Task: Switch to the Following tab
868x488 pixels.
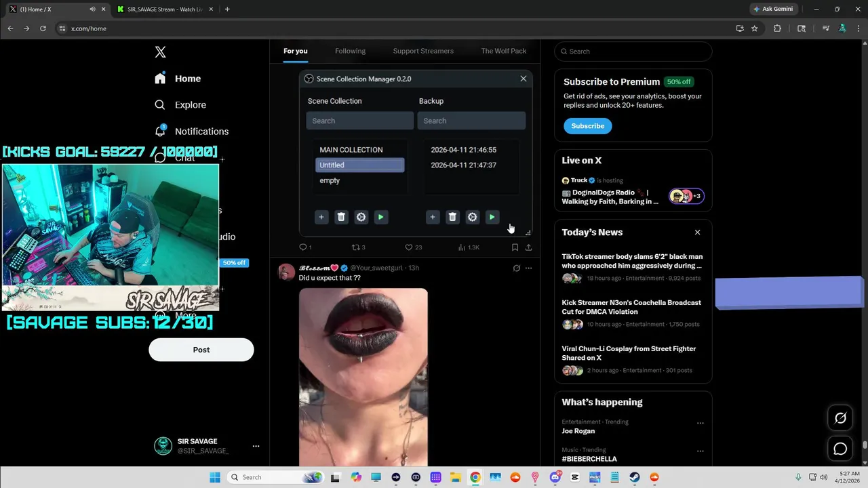Action: [x=350, y=51]
